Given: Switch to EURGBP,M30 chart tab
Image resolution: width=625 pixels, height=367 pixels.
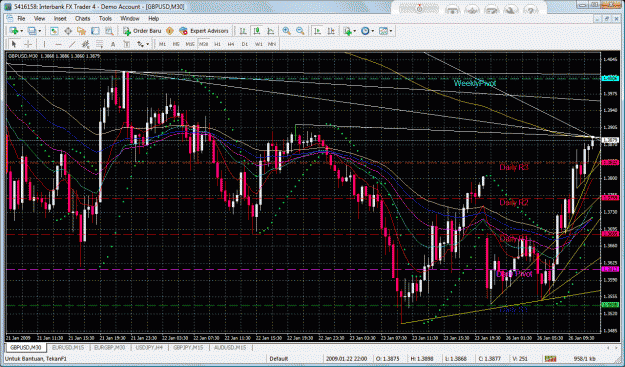Looking at the screenshot, I should (x=109, y=347).
